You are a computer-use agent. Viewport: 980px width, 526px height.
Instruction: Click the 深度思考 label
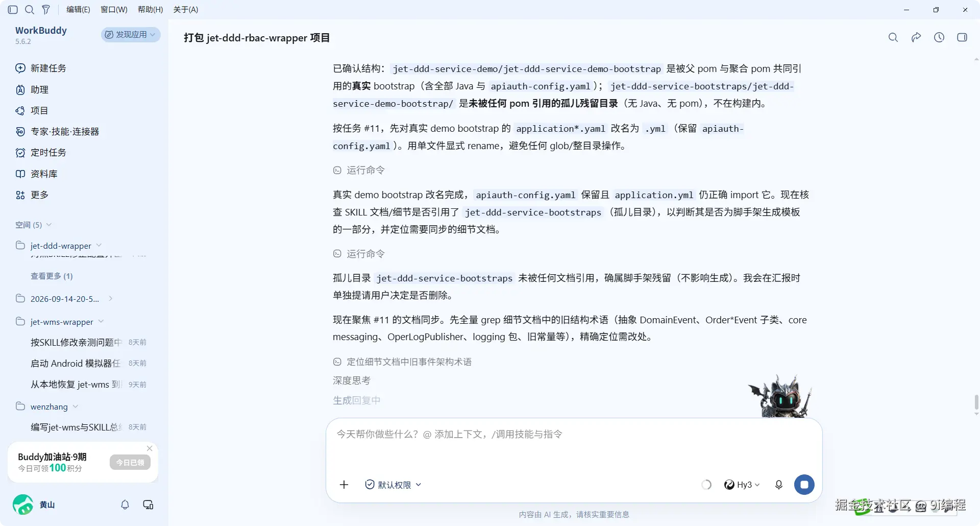click(x=352, y=380)
